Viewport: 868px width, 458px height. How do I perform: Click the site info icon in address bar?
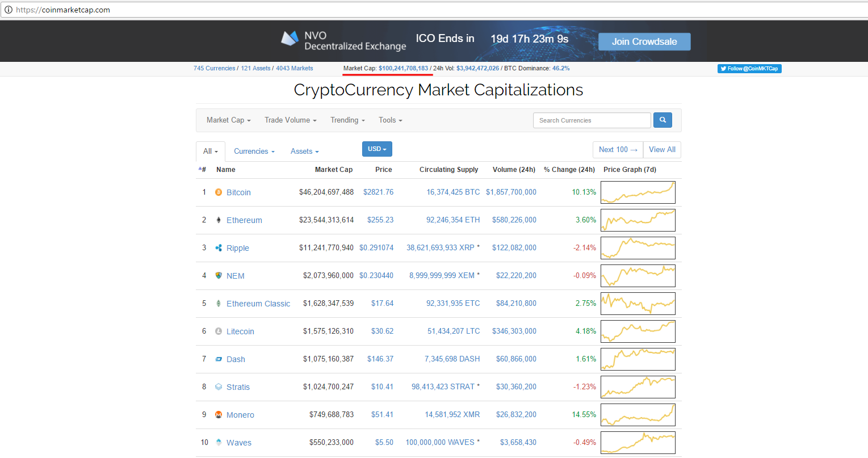(8, 10)
